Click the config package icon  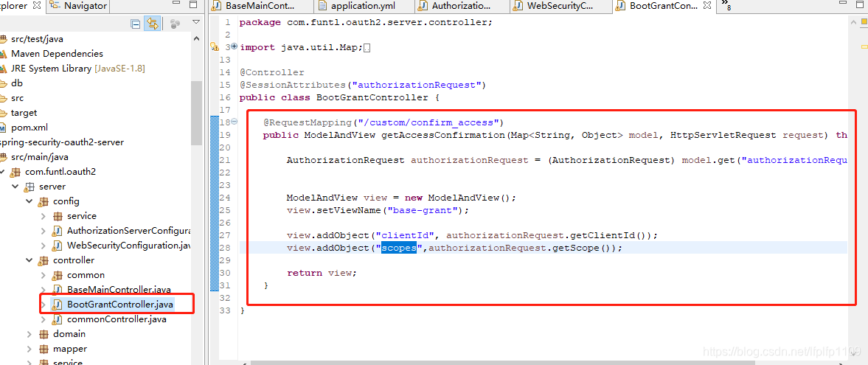(x=44, y=201)
